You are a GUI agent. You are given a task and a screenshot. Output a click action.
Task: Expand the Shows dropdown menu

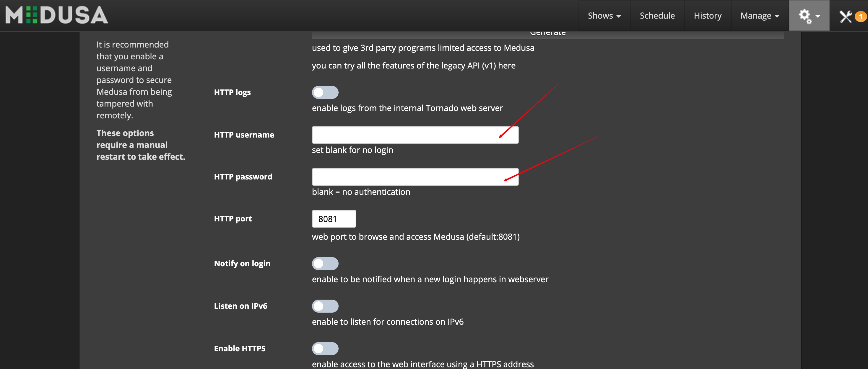pyautogui.click(x=604, y=15)
